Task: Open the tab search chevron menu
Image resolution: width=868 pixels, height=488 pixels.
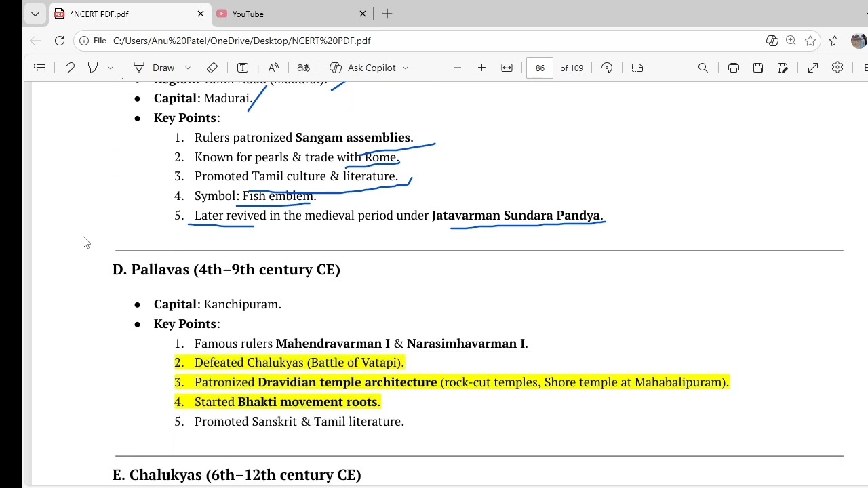Action: point(35,14)
